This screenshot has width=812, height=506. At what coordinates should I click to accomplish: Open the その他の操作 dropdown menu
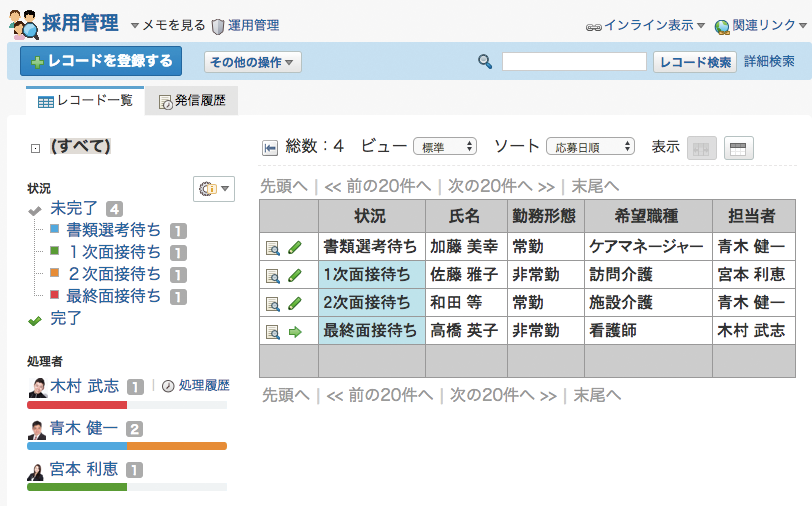(253, 62)
